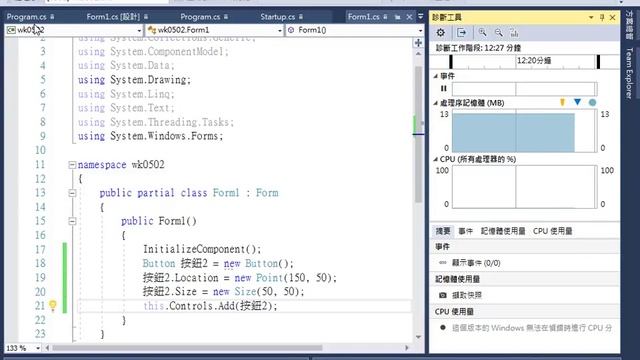This screenshot has width=640, height=360.
Task: Click the pin icon on first Program.cs tab
Action: click(52, 17)
